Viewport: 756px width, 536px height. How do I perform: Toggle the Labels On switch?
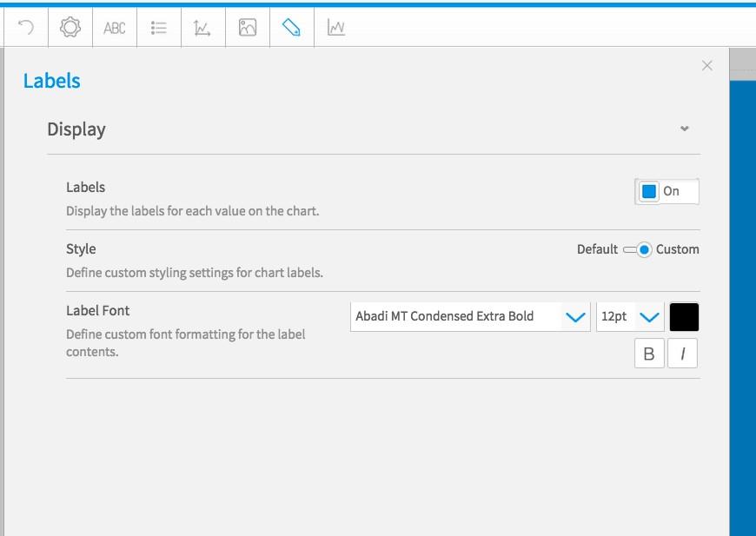(666, 191)
